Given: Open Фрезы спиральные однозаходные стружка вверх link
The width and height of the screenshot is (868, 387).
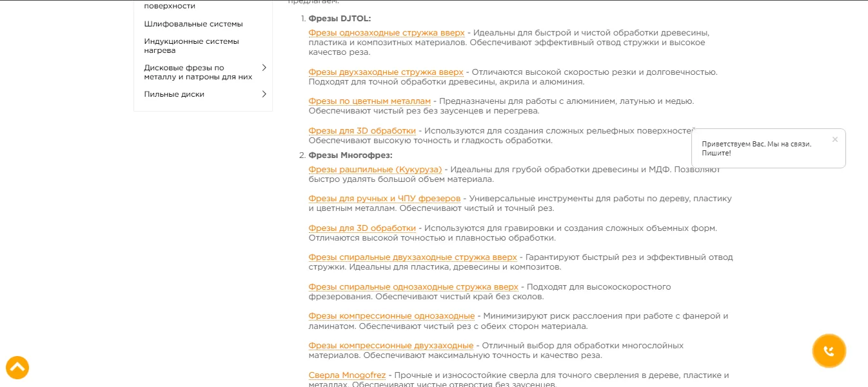Looking at the screenshot, I should 413,287.
